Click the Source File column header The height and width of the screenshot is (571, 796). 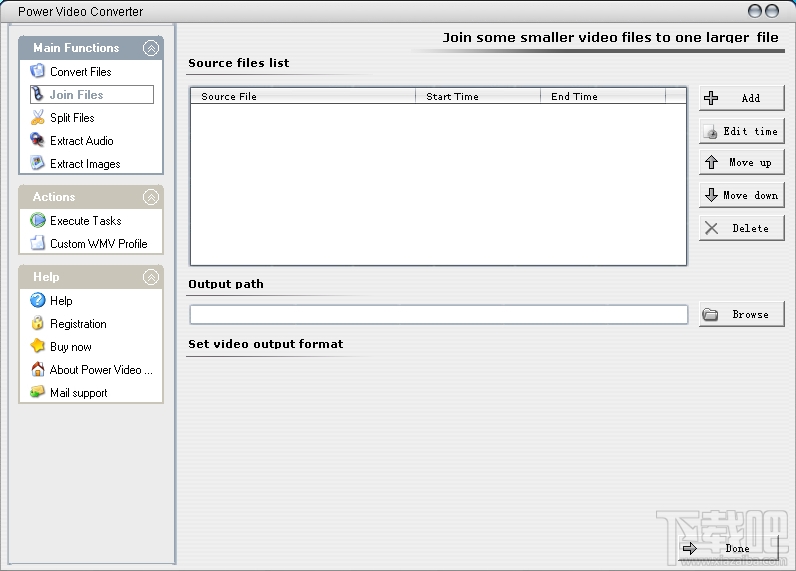click(x=303, y=96)
